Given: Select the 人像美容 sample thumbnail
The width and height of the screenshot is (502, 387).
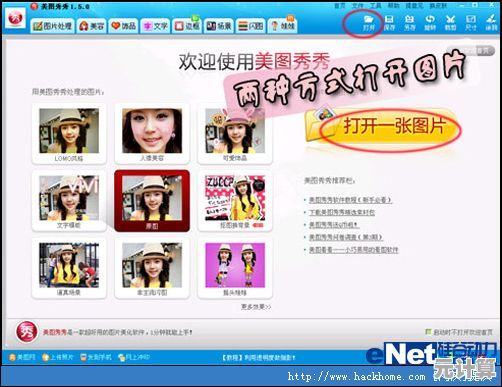Looking at the screenshot, I should pyautogui.click(x=152, y=134).
